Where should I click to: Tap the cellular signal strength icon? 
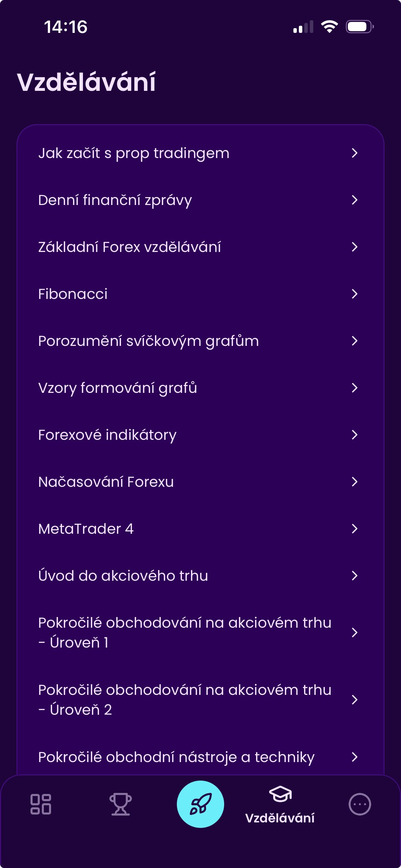[303, 27]
